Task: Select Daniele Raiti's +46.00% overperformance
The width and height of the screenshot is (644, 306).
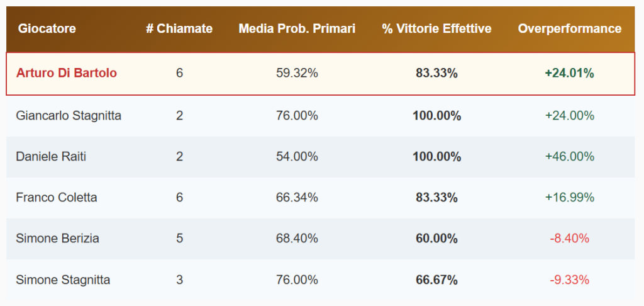Action: coord(569,157)
